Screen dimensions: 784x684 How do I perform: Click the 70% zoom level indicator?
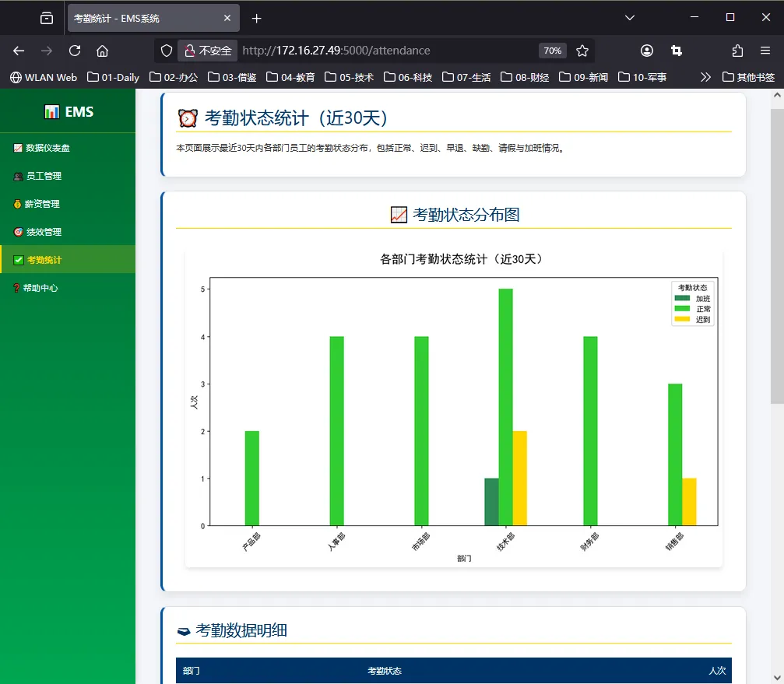tap(553, 51)
